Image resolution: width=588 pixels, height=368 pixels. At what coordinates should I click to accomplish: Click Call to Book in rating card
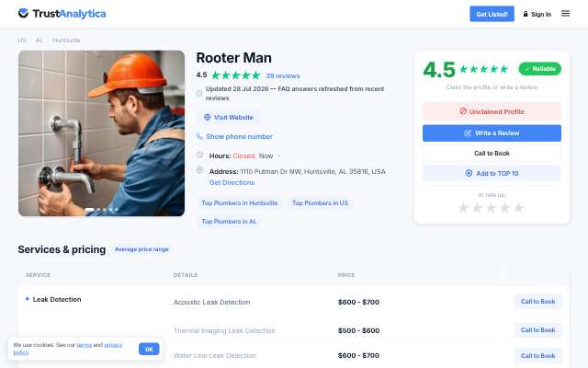click(492, 154)
